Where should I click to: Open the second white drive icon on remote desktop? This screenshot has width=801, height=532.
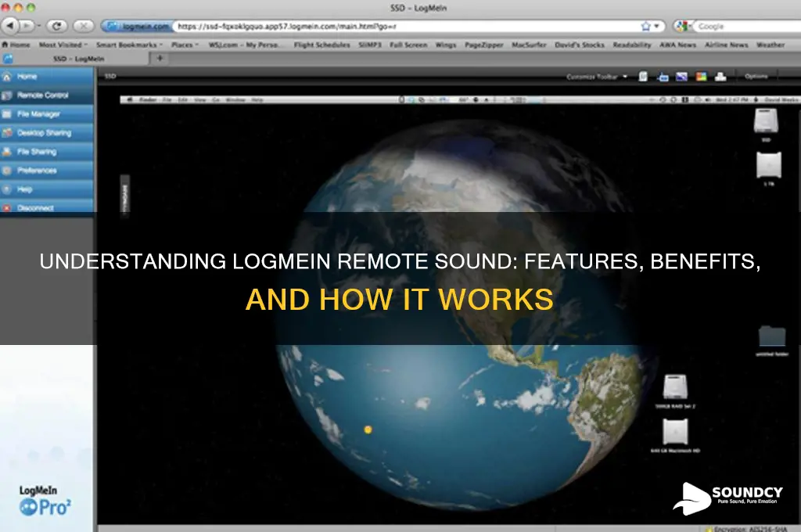pyautogui.click(x=769, y=167)
